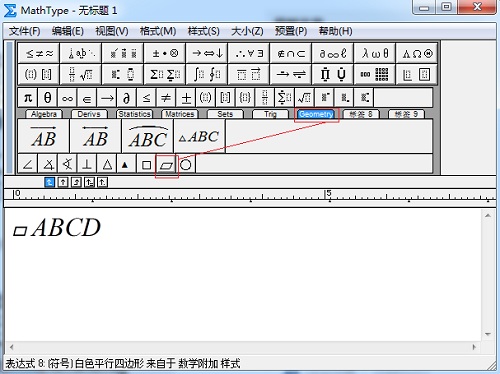The image size is (500, 374).
Task: Insert curly braces template from small bar
Action: click(245, 98)
